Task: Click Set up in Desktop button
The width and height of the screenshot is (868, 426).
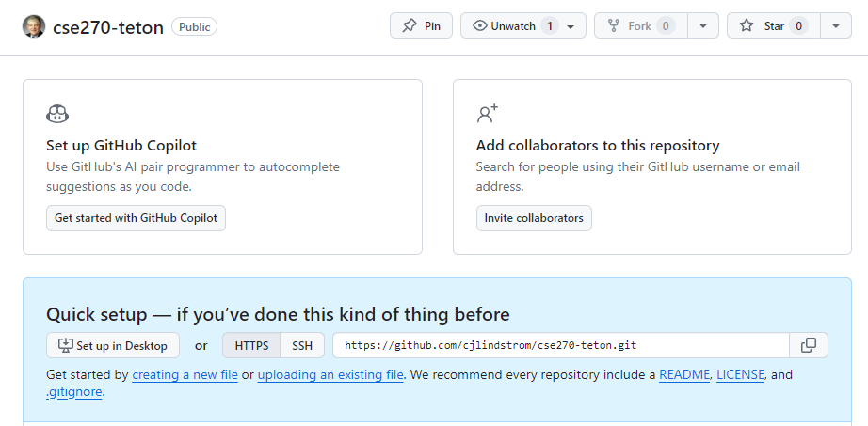Action: tap(113, 345)
